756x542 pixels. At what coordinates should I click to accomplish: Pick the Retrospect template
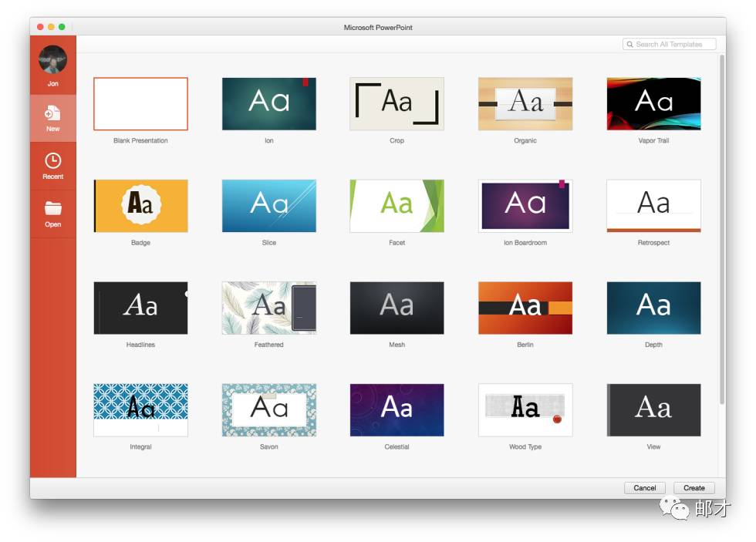coord(653,206)
